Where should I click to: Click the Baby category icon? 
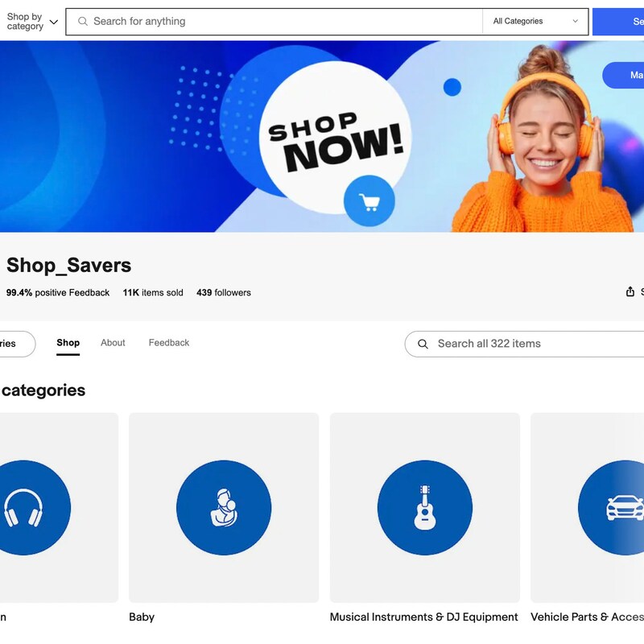point(223,507)
